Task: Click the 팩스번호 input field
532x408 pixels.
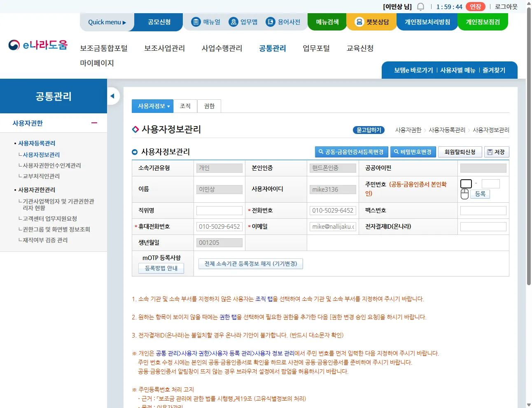Action: tap(483, 211)
